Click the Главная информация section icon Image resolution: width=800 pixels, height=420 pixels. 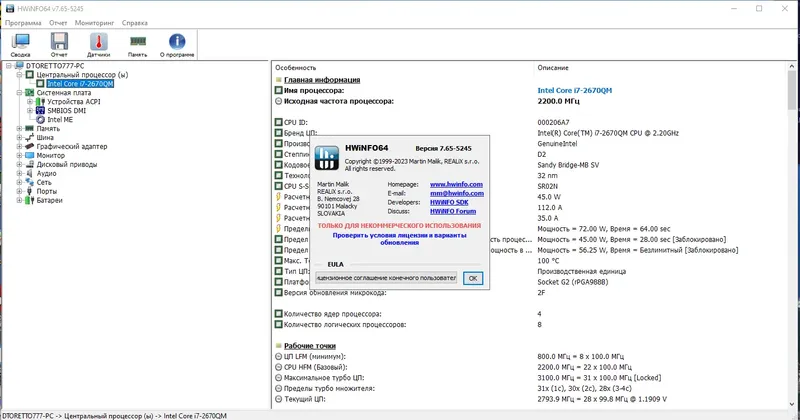(279, 80)
